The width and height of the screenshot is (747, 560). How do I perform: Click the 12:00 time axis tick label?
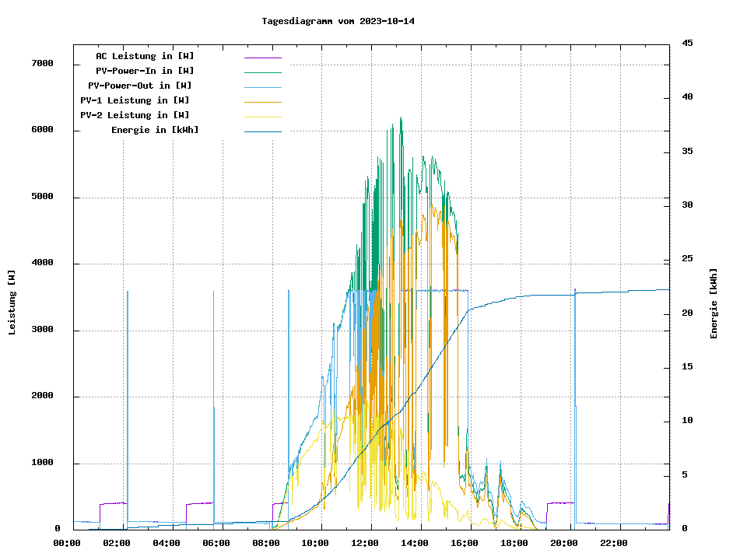(x=365, y=543)
